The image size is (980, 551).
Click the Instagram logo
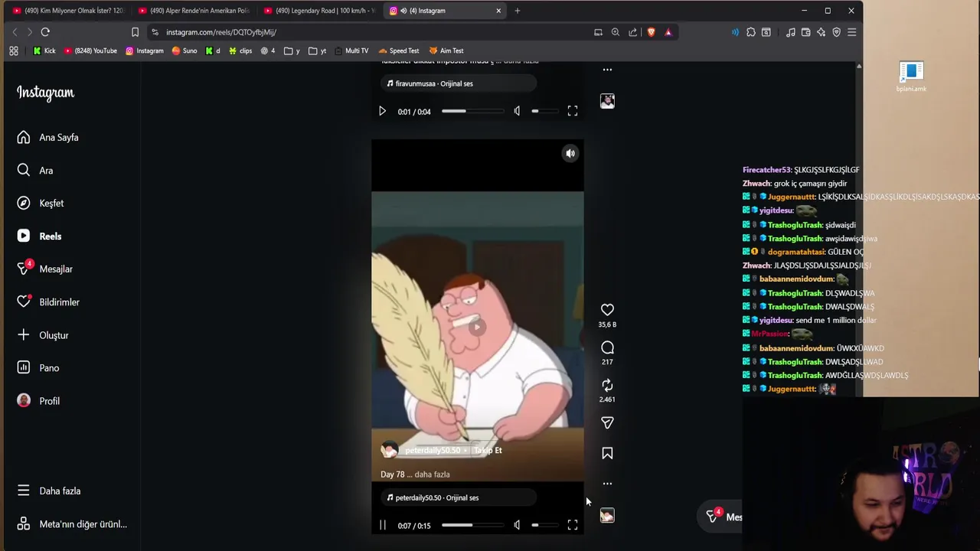coord(45,93)
